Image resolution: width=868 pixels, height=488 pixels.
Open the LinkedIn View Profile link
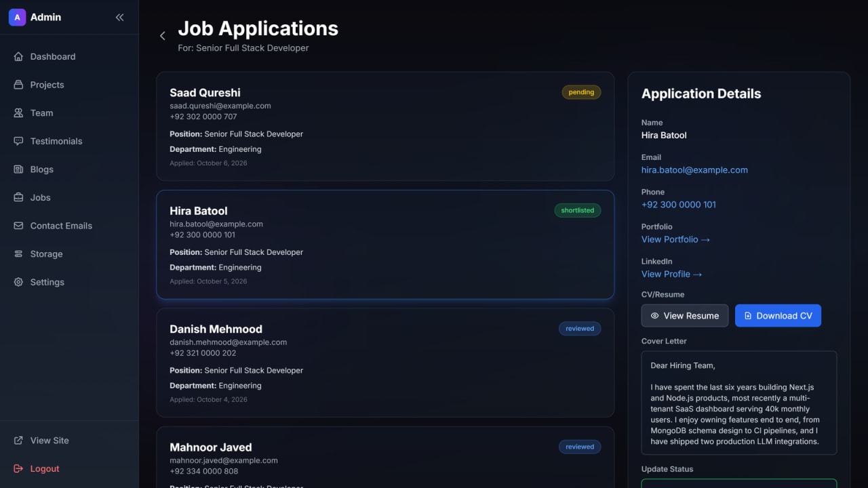pos(671,274)
